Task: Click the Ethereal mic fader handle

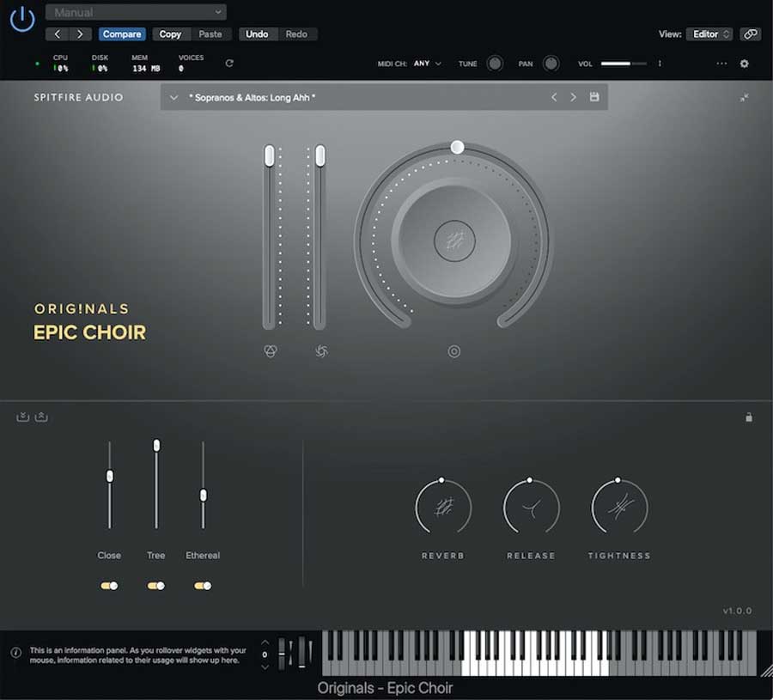Action: [x=203, y=495]
